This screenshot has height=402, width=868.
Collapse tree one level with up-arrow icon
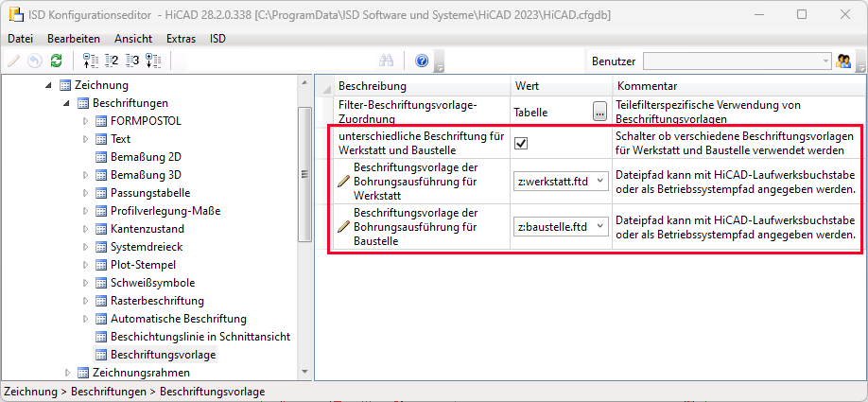tap(90, 61)
